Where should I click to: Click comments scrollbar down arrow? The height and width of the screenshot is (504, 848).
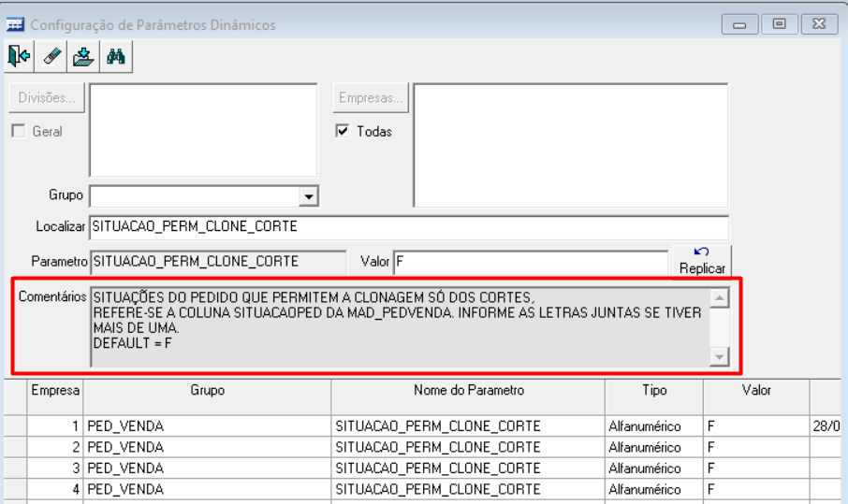(719, 356)
